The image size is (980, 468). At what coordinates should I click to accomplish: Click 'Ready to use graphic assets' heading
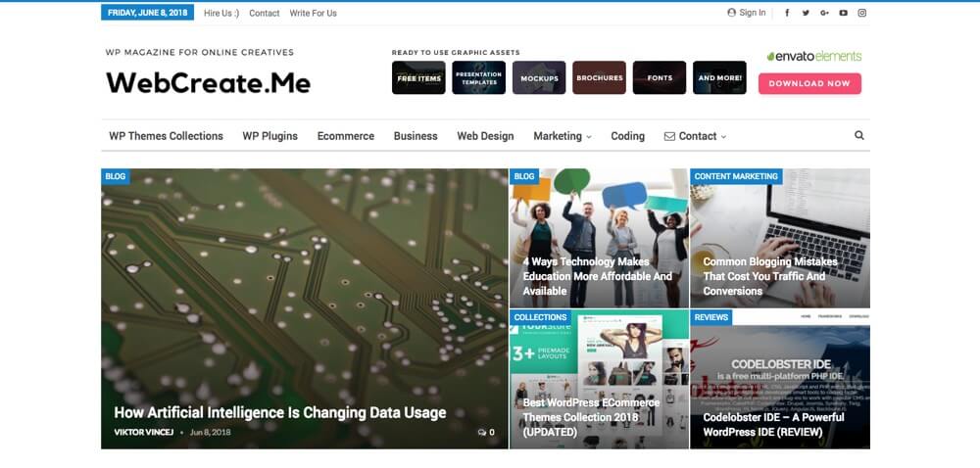(456, 53)
